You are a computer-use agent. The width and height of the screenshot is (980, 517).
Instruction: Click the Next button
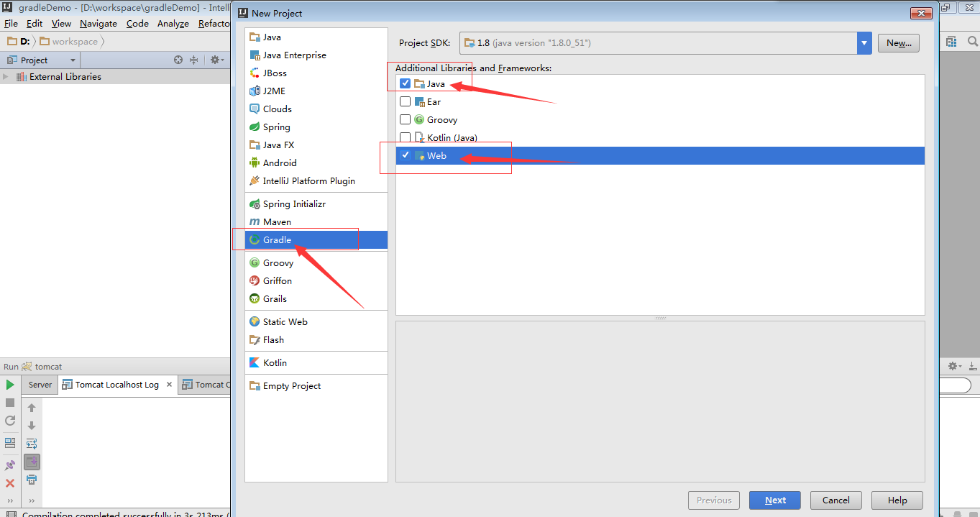pyautogui.click(x=775, y=500)
